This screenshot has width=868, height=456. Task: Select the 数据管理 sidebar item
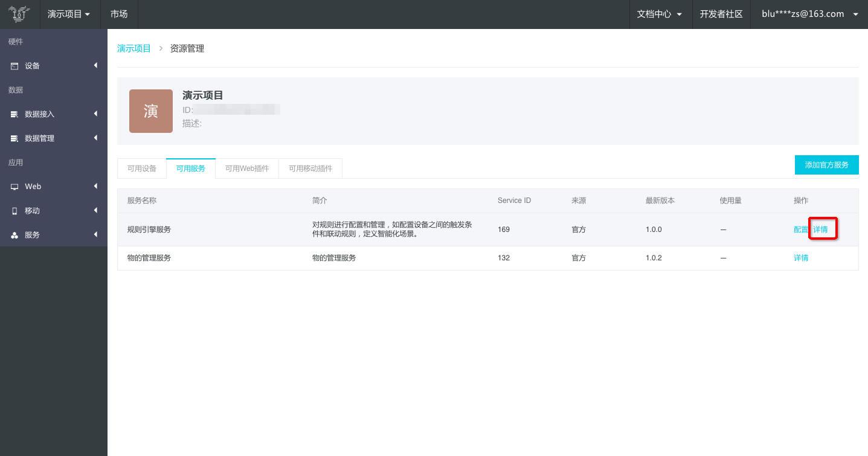54,138
